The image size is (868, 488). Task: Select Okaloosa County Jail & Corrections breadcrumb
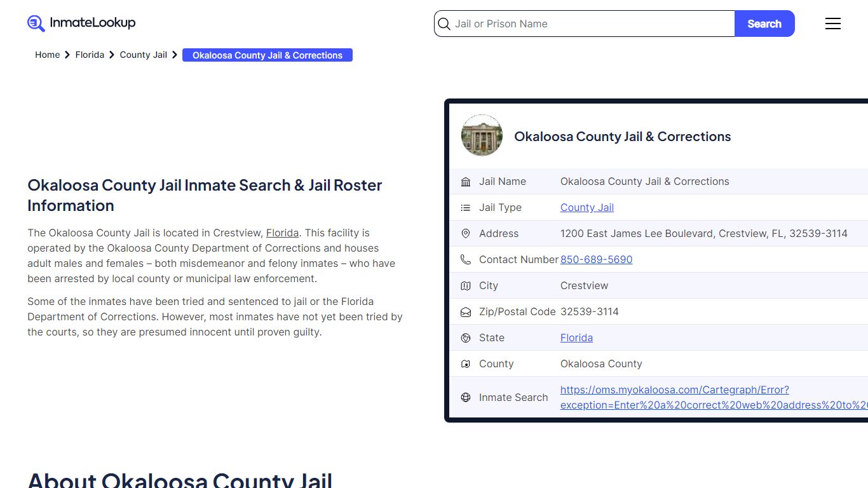pyautogui.click(x=268, y=55)
